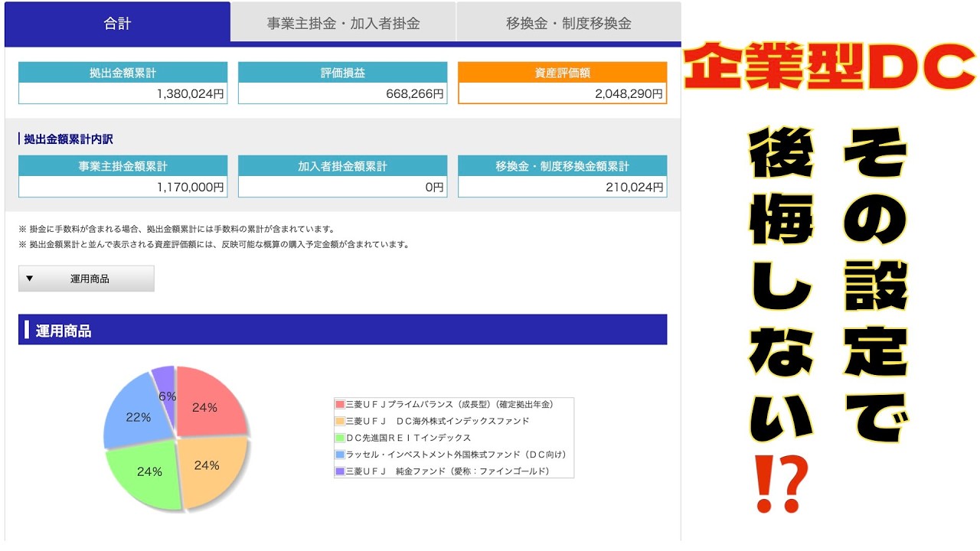The width and height of the screenshot is (980, 551).
Task: Click the 拠出金額累計内訳 section heading
Action: (67, 139)
